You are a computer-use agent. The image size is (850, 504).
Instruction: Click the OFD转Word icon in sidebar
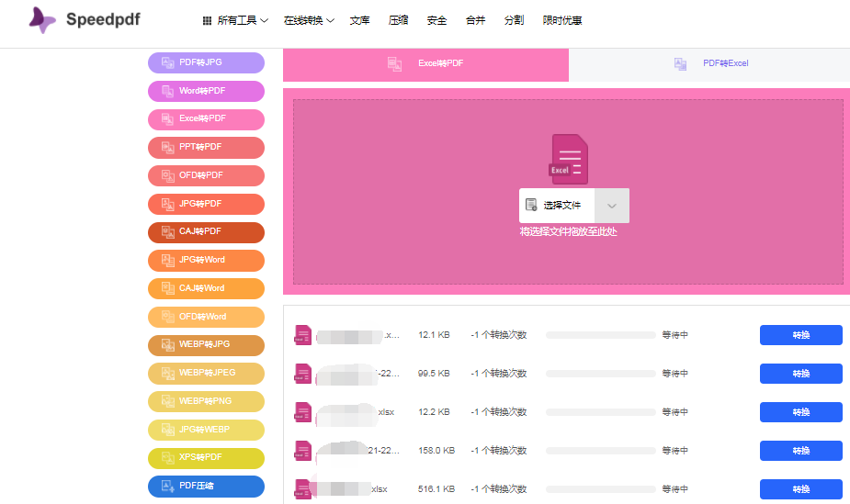pyautogui.click(x=168, y=317)
